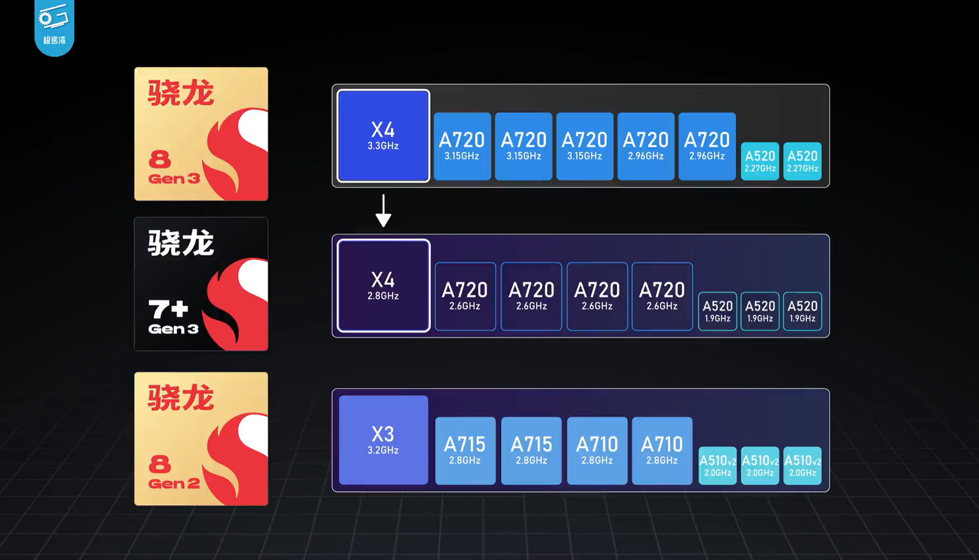This screenshot has height=560, width=979.
Task: Choose the rightmost A520 1.9GHz core
Action: [802, 311]
